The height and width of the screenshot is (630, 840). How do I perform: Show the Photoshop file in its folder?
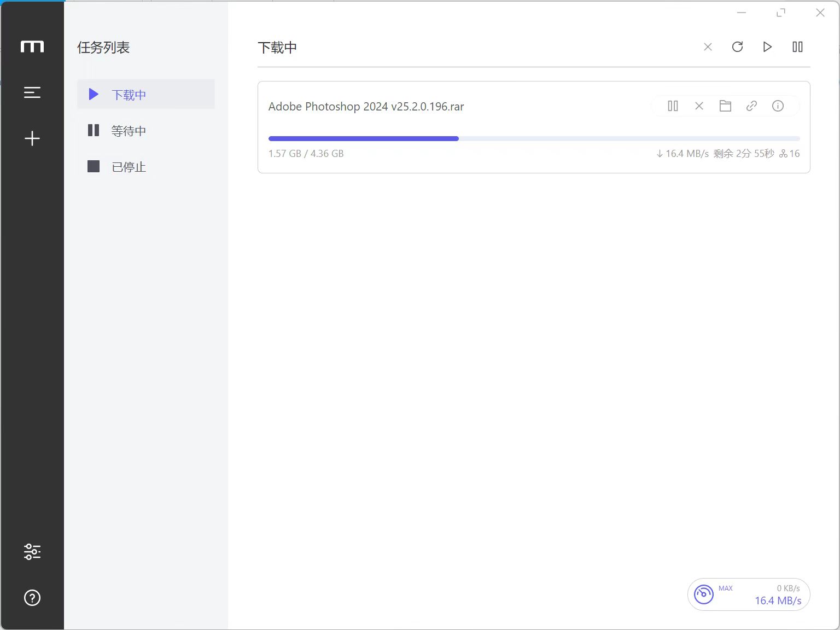[725, 106]
